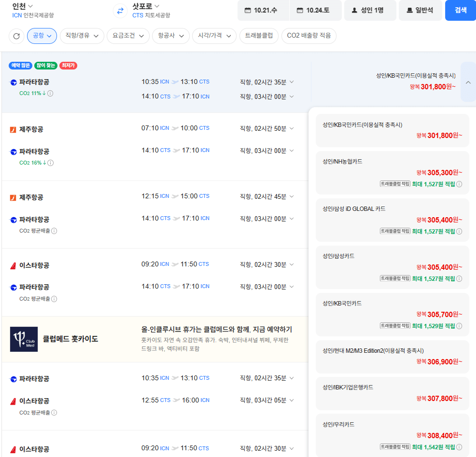Toggle the 트래블클럽 filter

pos(259,36)
